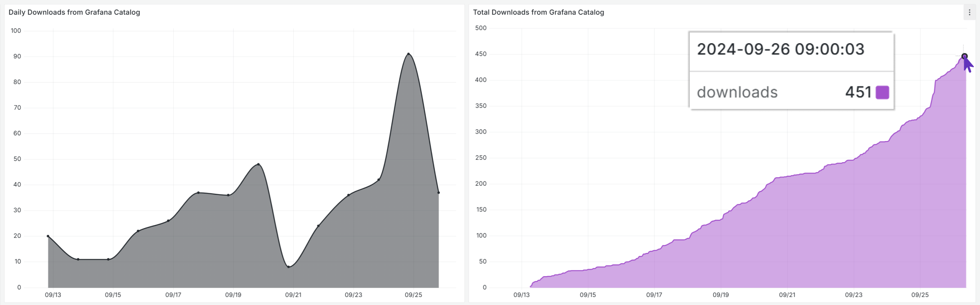
Task: Click the 09/25 x-axis label on Daily Downloads chart
Action: 413,295
